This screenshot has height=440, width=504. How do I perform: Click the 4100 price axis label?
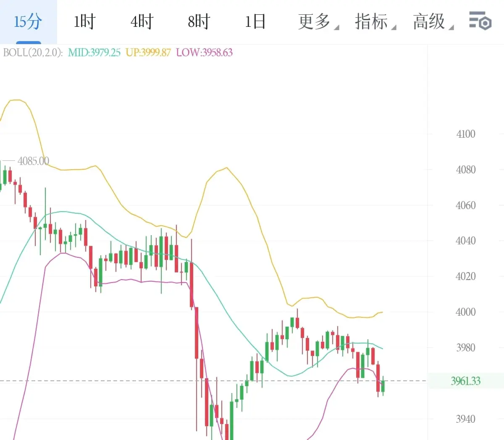(x=466, y=134)
